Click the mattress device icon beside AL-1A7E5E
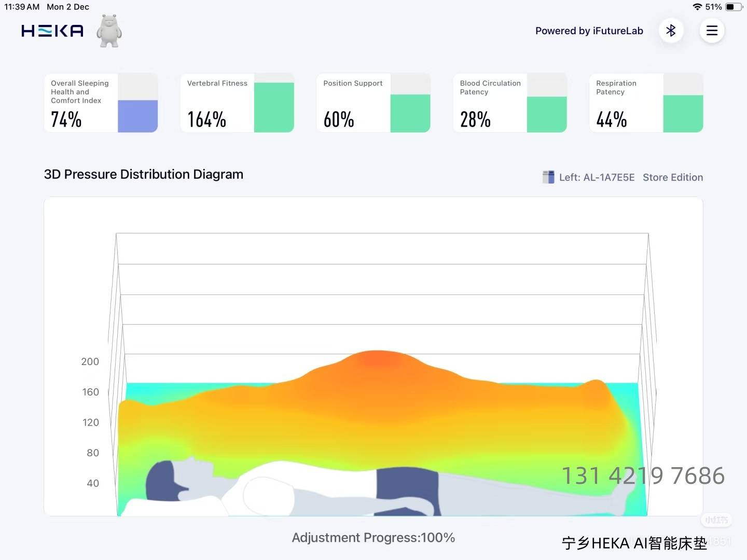 [548, 177]
